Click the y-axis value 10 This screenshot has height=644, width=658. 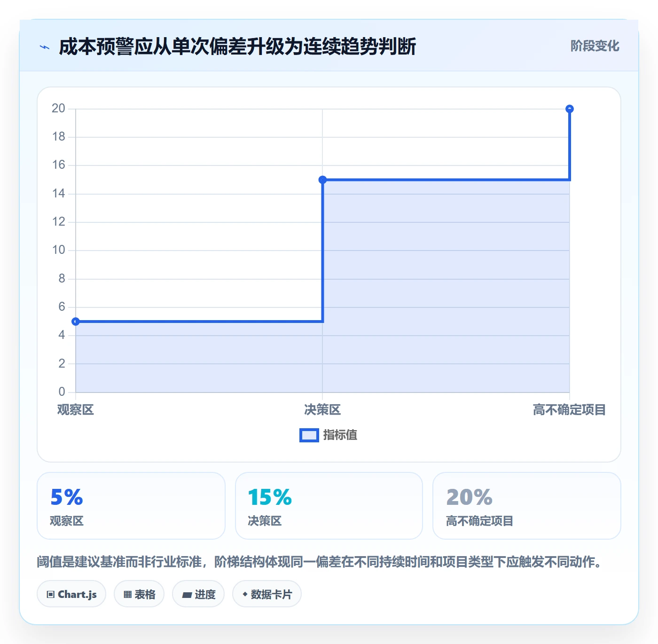click(58, 250)
